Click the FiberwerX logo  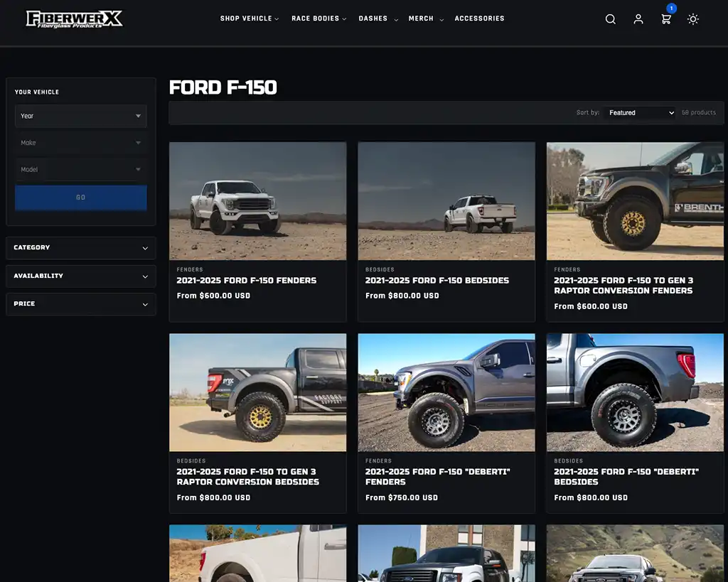click(x=74, y=19)
